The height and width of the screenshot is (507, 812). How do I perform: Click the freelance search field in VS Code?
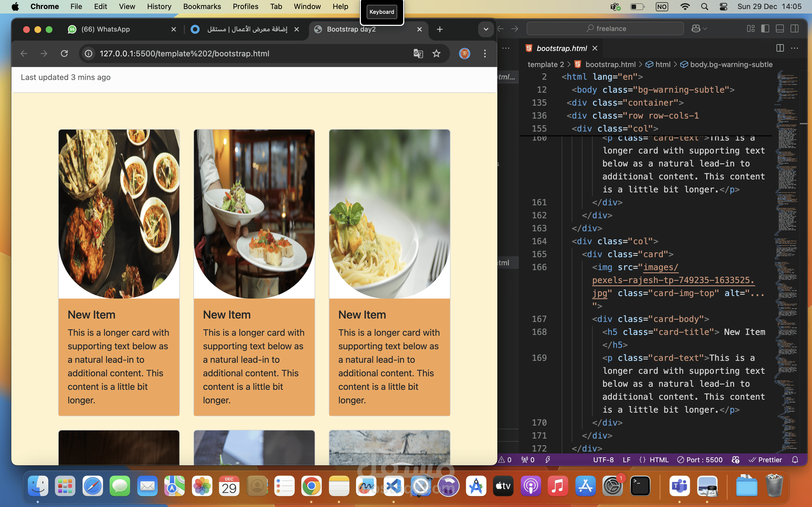605,28
